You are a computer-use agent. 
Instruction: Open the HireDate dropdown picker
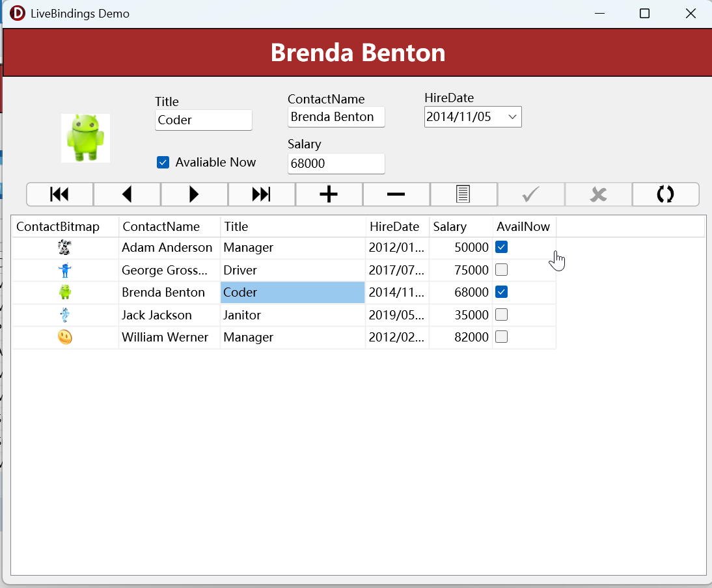(512, 117)
